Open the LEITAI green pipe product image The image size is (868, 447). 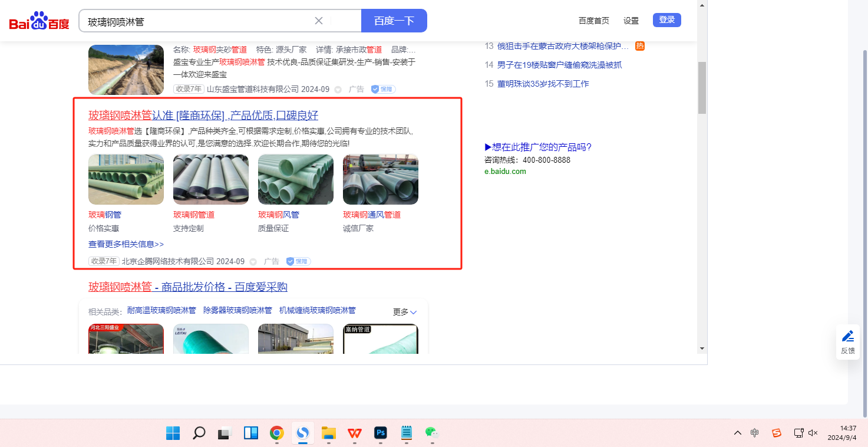pyautogui.click(x=211, y=339)
